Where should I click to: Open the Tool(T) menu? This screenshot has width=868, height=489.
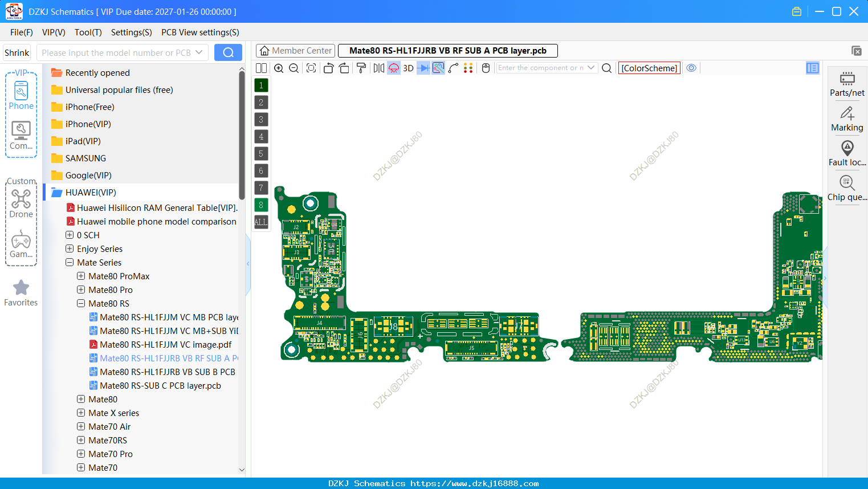click(88, 32)
